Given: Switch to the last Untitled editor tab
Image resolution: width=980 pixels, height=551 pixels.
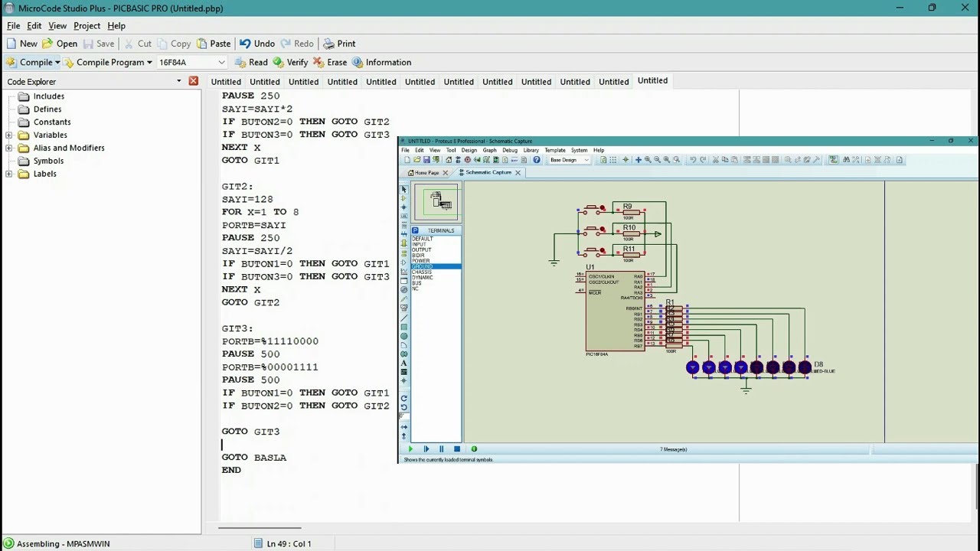Looking at the screenshot, I should (x=652, y=80).
